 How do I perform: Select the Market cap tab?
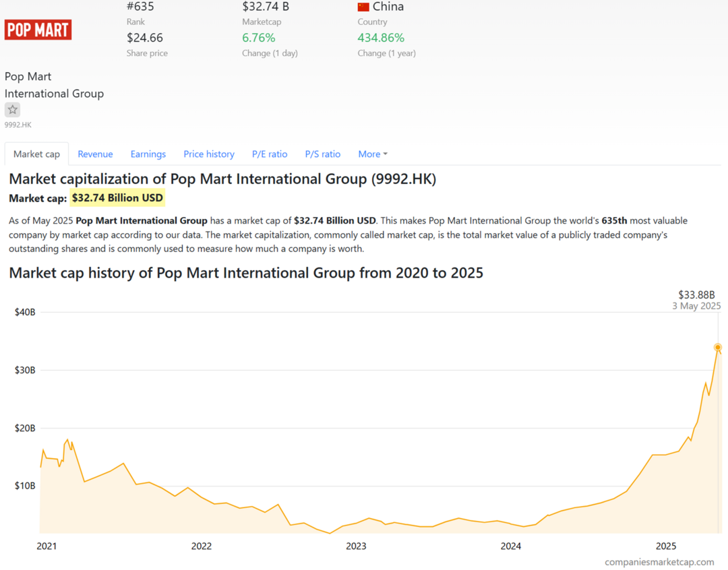[36, 154]
